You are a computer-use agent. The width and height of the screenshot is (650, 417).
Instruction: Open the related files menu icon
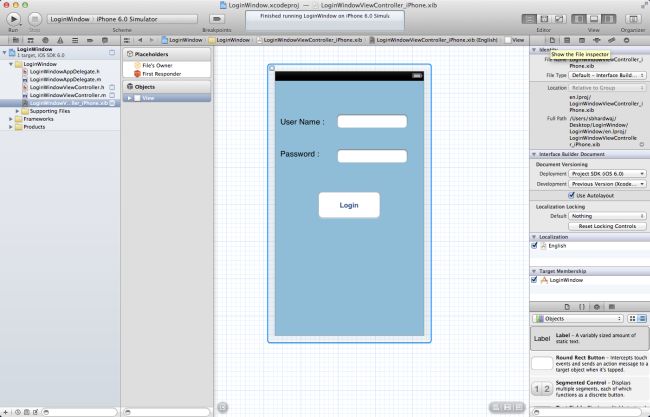click(x=127, y=40)
